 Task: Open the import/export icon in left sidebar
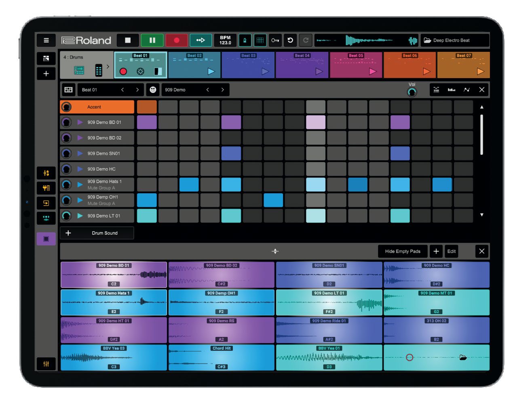click(x=46, y=203)
